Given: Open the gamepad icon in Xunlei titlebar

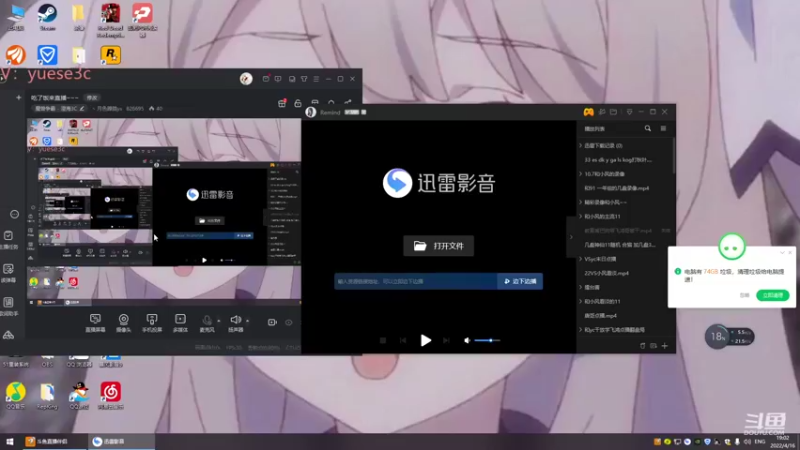Looking at the screenshot, I should pyautogui.click(x=588, y=112).
